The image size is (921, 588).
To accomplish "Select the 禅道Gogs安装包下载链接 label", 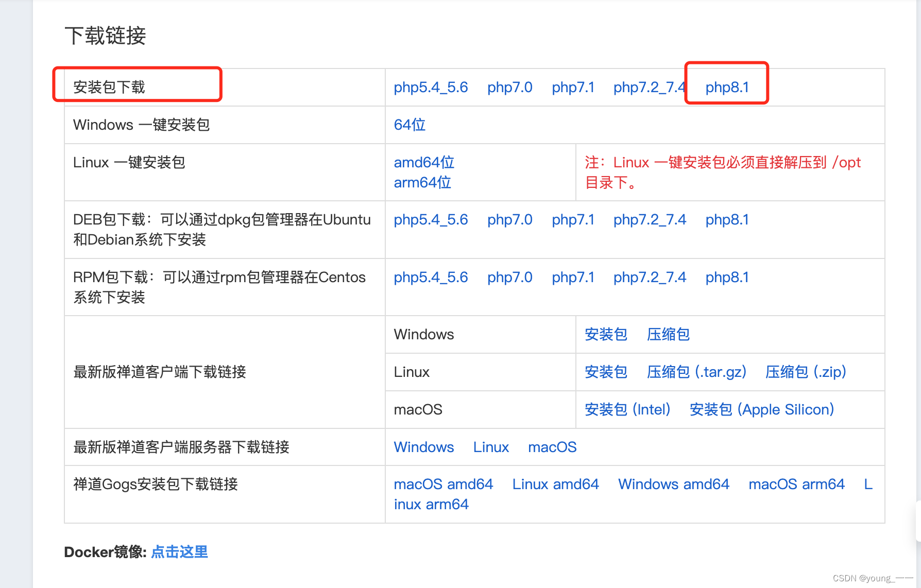I will [x=156, y=485].
